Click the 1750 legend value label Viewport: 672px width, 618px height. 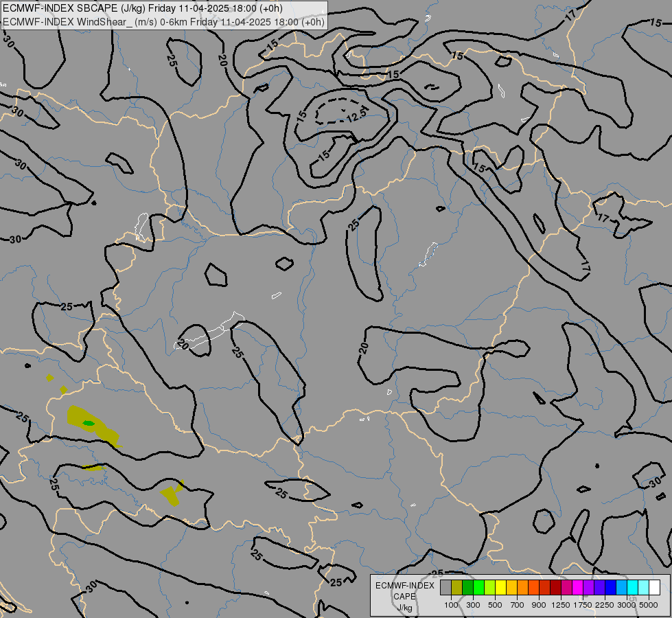tap(583, 605)
